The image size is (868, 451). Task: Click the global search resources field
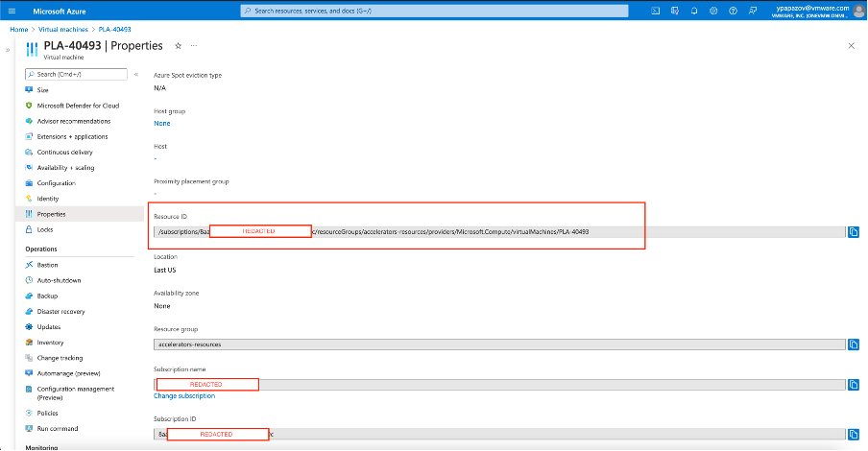tap(435, 11)
